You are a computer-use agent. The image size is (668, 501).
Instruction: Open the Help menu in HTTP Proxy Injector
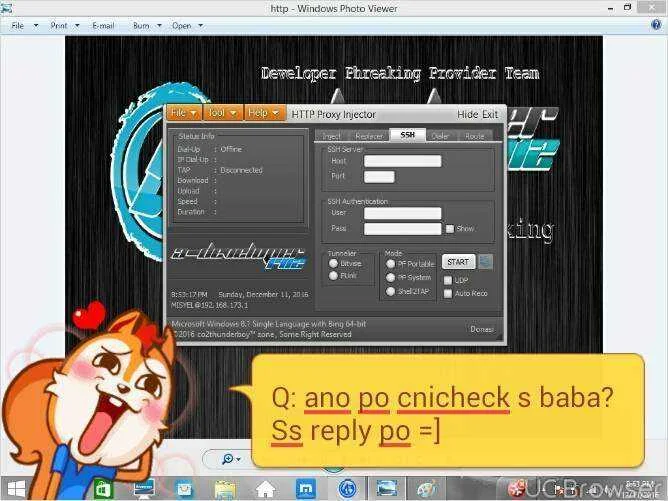(263, 113)
